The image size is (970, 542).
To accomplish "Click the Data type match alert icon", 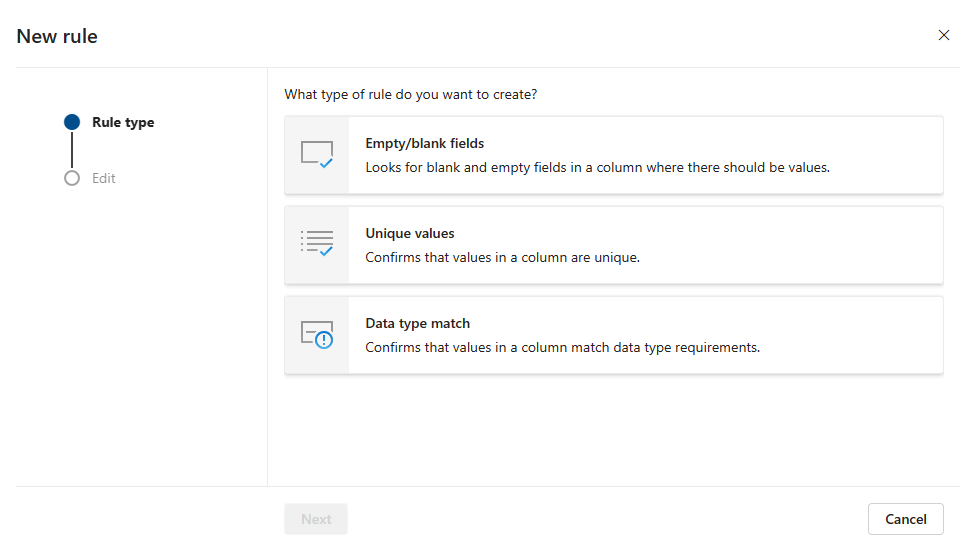I will point(316,334).
